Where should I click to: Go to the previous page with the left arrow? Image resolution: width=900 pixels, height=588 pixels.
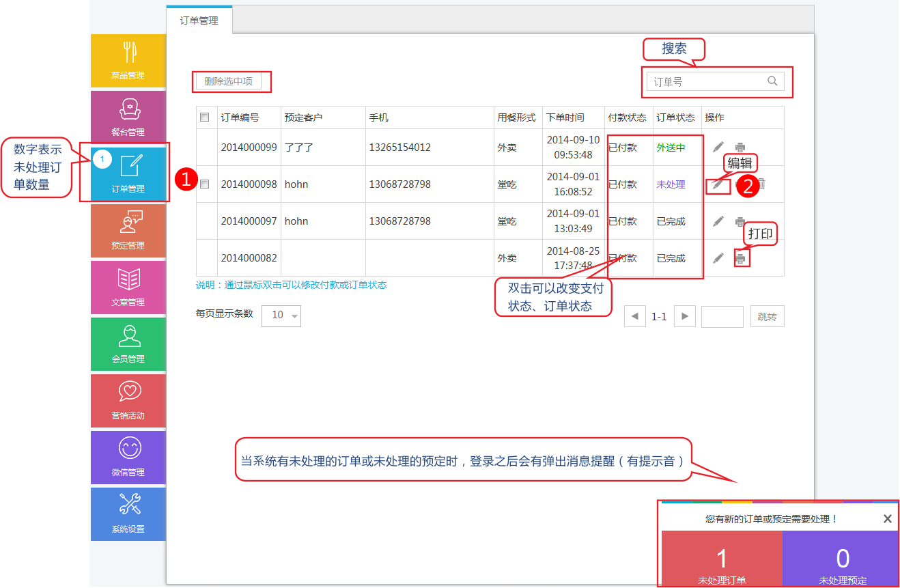tap(634, 317)
